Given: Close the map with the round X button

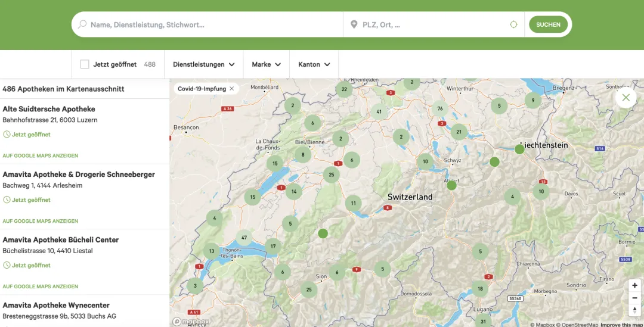Looking at the screenshot, I should click(626, 98).
